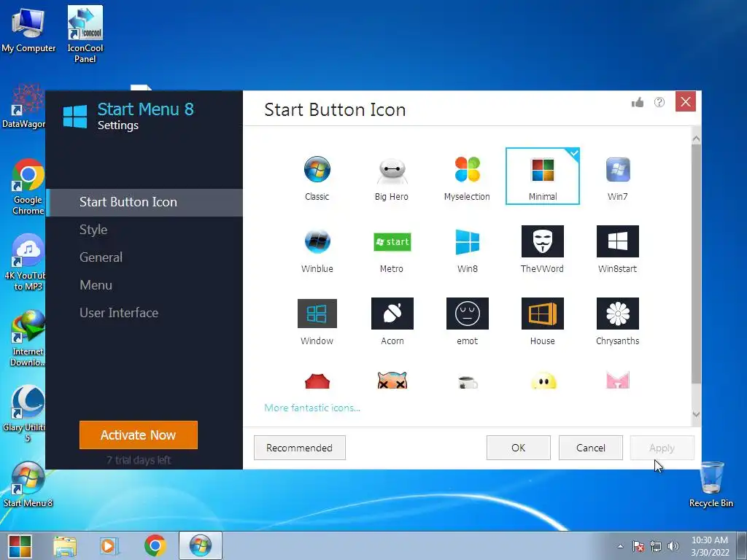Select the Window start icon
Viewport: 747px width, 560px height.
point(317,322)
